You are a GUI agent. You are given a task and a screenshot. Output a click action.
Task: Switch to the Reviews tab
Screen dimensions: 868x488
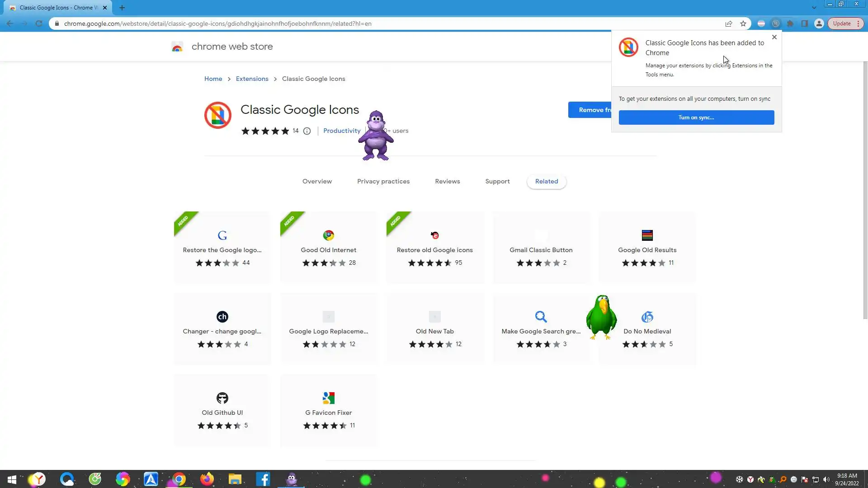(x=447, y=181)
